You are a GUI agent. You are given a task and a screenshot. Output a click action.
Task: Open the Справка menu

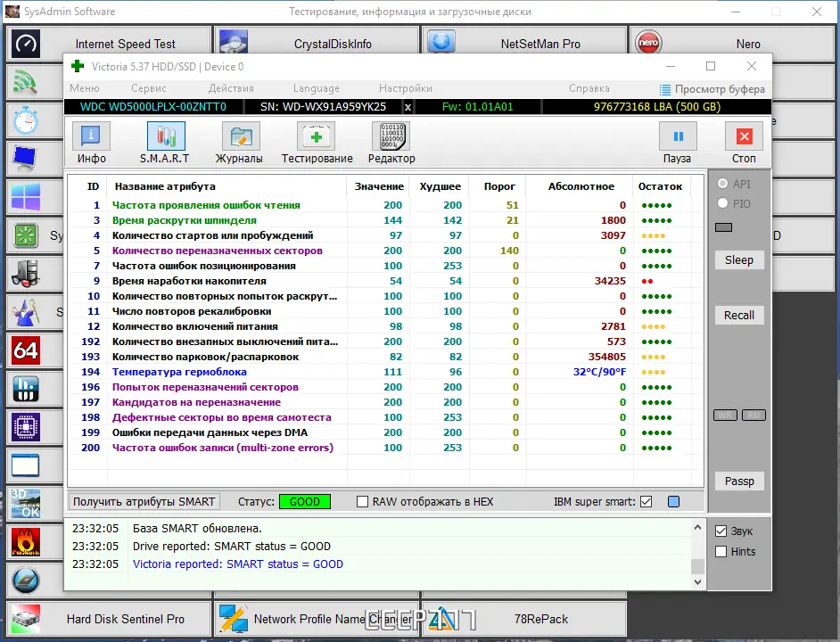[x=589, y=88]
